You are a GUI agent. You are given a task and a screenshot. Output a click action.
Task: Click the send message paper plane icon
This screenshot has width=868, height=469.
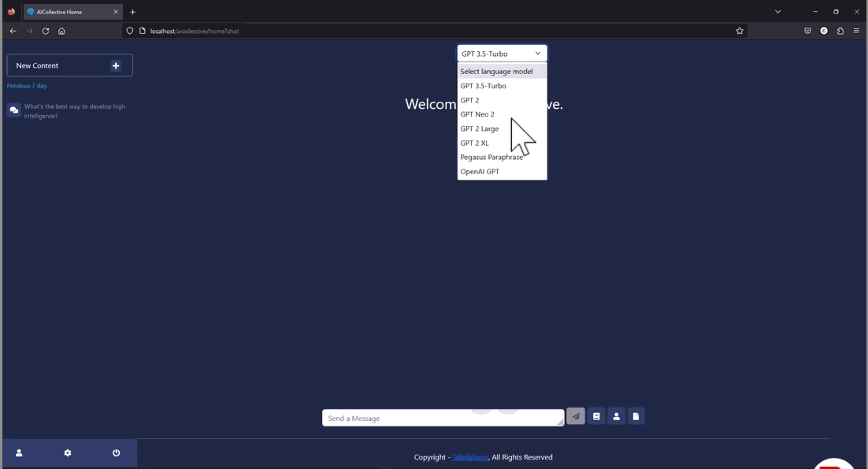tap(575, 415)
